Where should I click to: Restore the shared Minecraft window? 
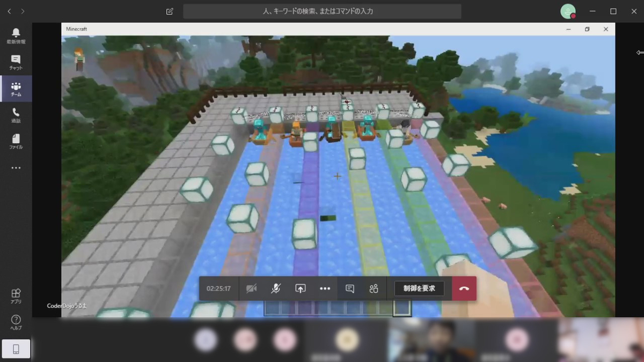[587, 29]
